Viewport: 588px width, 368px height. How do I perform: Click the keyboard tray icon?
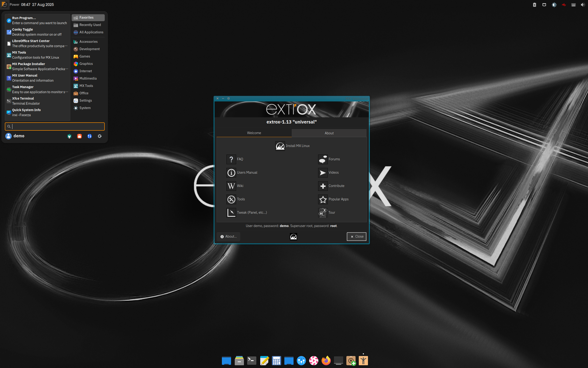pos(574,5)
